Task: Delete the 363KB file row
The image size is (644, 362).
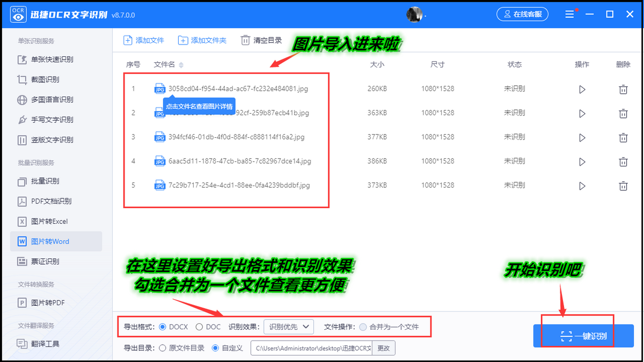Action: coord(623,113)
